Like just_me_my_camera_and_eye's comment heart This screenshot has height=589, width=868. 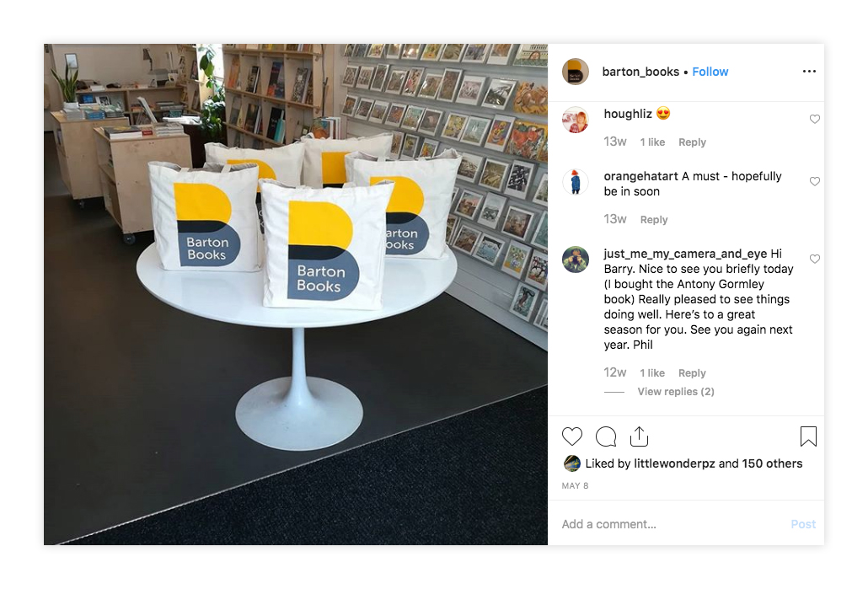pos(814,259)
